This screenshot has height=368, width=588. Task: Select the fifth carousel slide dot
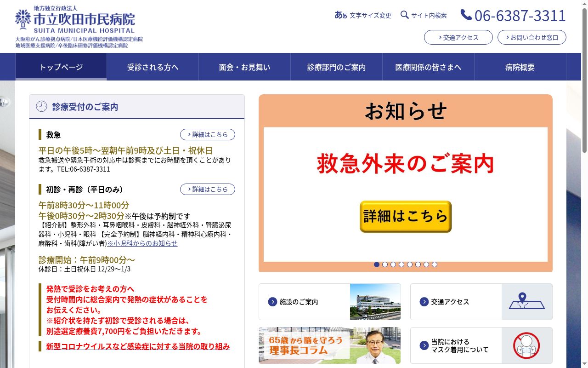[x=410, y=264]
